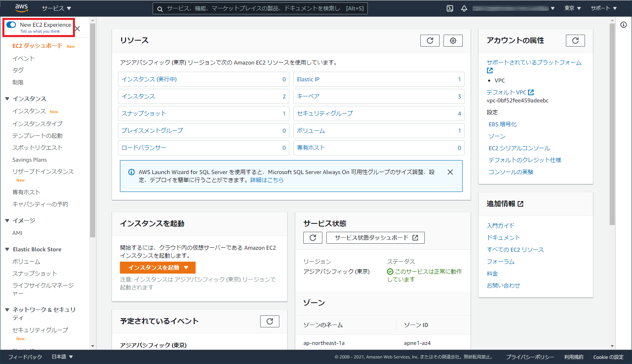Close the New EC2 Experience banner
The height and width of the screenshot is (364, 632).
click(x=78, y=29)
